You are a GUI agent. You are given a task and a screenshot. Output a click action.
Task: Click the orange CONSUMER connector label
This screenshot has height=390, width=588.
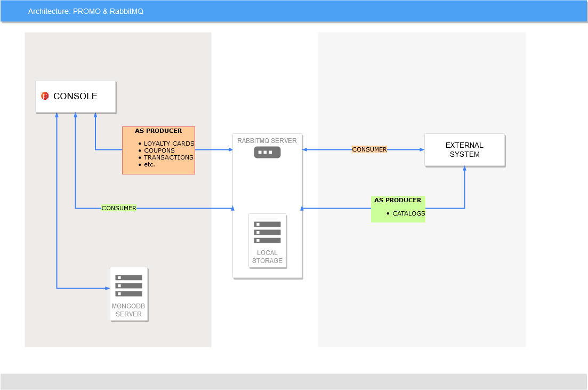pyautogui.click(x=369, y=149)
